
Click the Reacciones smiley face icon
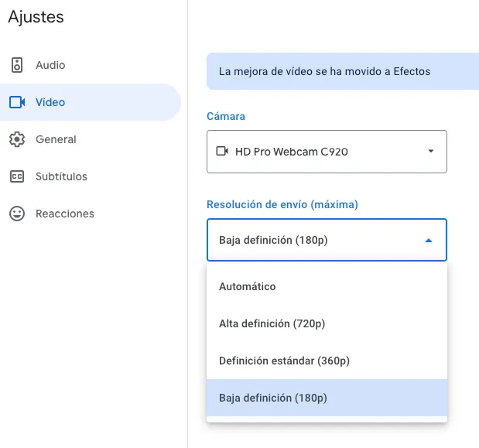click(17, 214)
